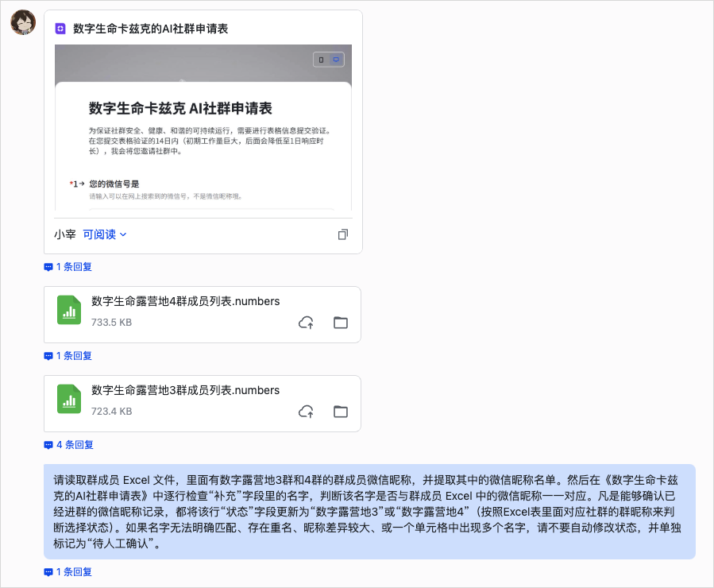Copy the form card using the copy icon
The height and width of the screenshot is (588, 714).
coord(342,234)
